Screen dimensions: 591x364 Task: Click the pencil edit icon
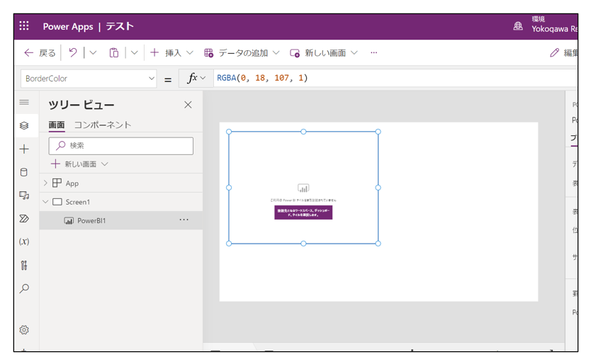click(554, 52)
